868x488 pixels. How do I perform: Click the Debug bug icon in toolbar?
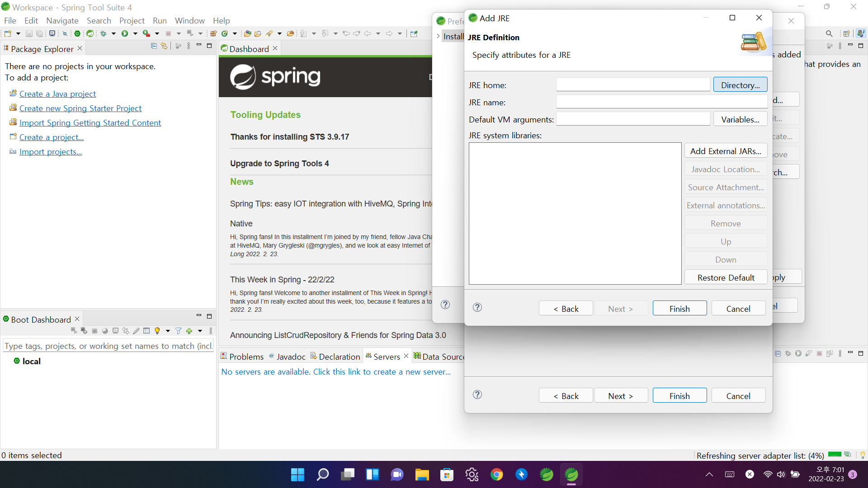(104, 33)
